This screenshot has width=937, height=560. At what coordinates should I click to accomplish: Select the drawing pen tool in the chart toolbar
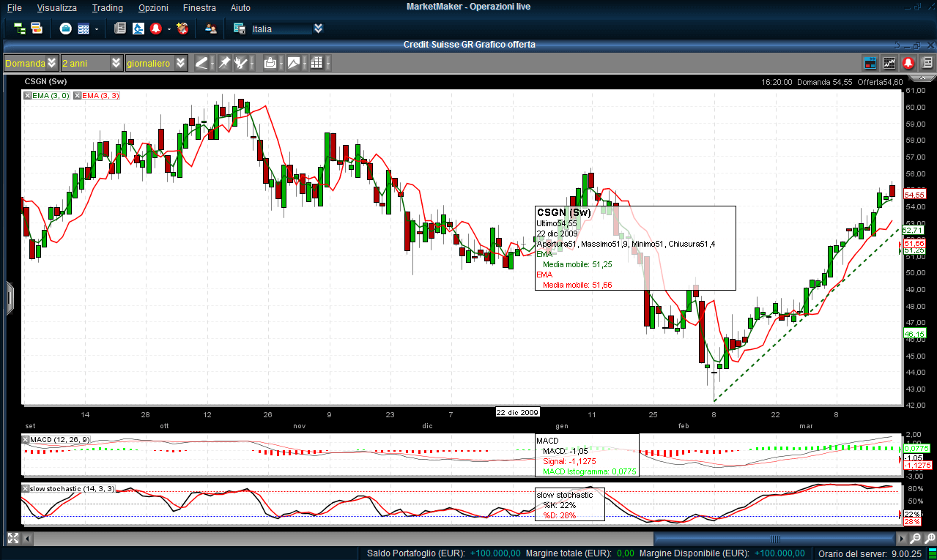(201, 63)
